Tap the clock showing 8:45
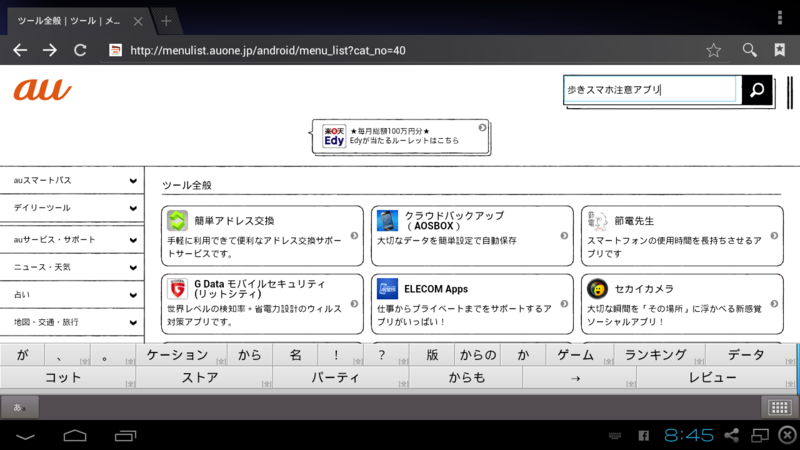This screenshot has width=800, height=450. [x=689, y=435]
